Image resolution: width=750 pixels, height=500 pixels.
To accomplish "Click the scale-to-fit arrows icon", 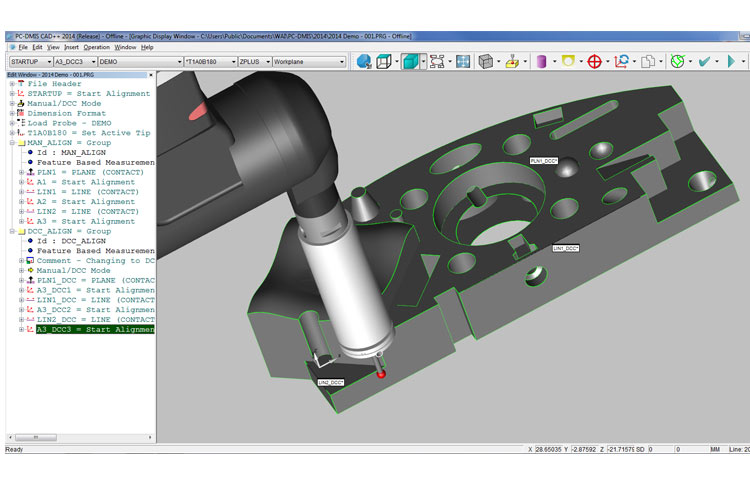I will coord(463,61).
